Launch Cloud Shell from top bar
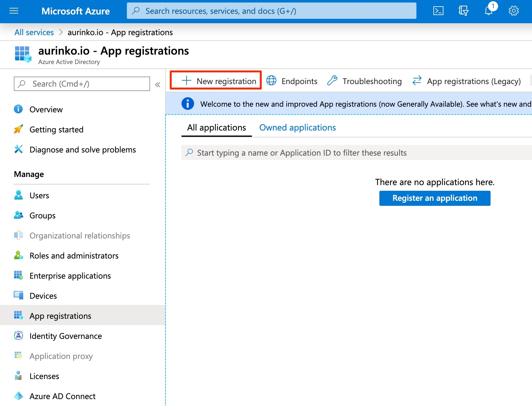Viewport: 532px width, 406px height. click(x=438, y=11)
